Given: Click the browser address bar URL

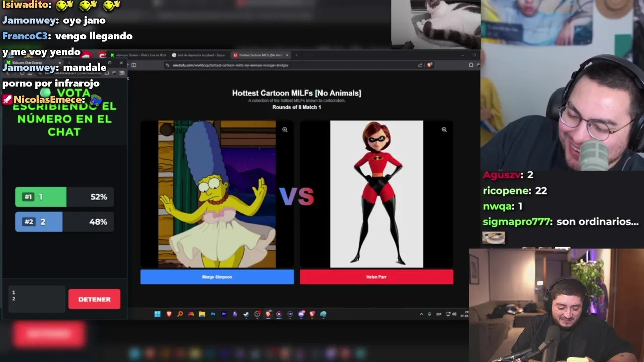Looking at the screenshot, I should tap(230, 65).
